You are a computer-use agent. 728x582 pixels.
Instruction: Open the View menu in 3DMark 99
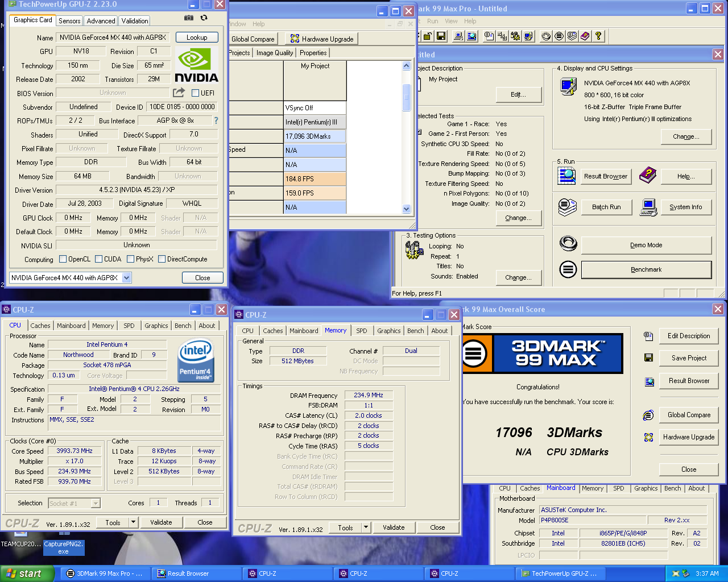(x=451, y=21)
